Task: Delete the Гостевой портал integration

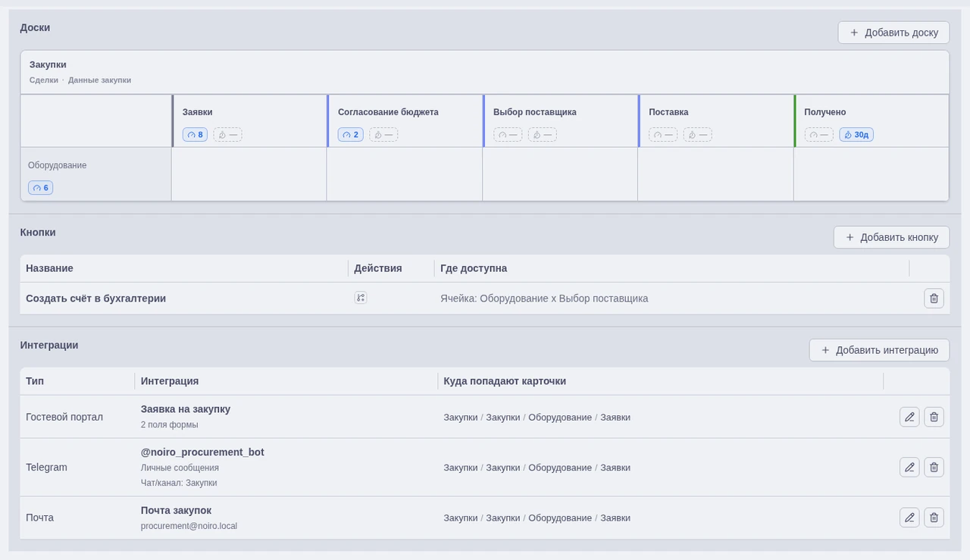Action: pyautogui.click(x=934, y=417)
